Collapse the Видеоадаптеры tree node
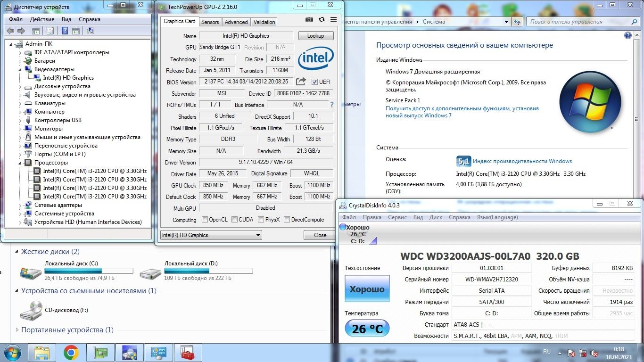Image resolution: width=644 pixels, height=362 pixels. point(20,69)
